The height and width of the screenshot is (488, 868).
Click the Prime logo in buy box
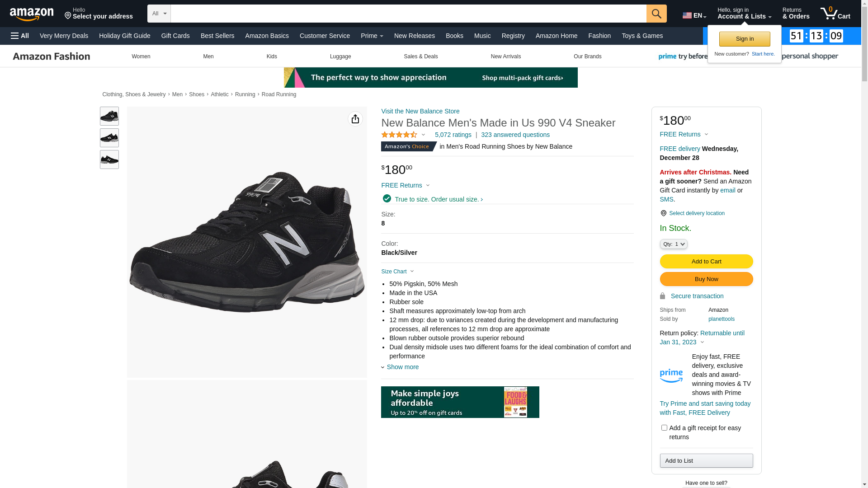(671, 375)
